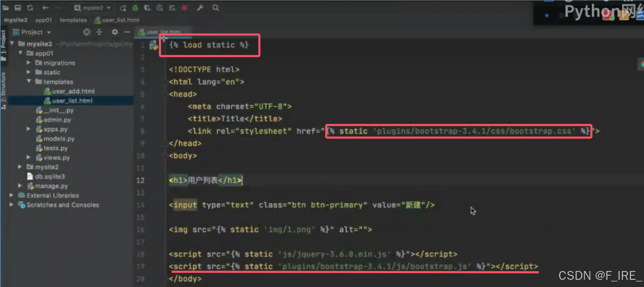Screen dimensions: 644x287
Task: Expand the migrations folder arrow
Action: pos(29,63)
